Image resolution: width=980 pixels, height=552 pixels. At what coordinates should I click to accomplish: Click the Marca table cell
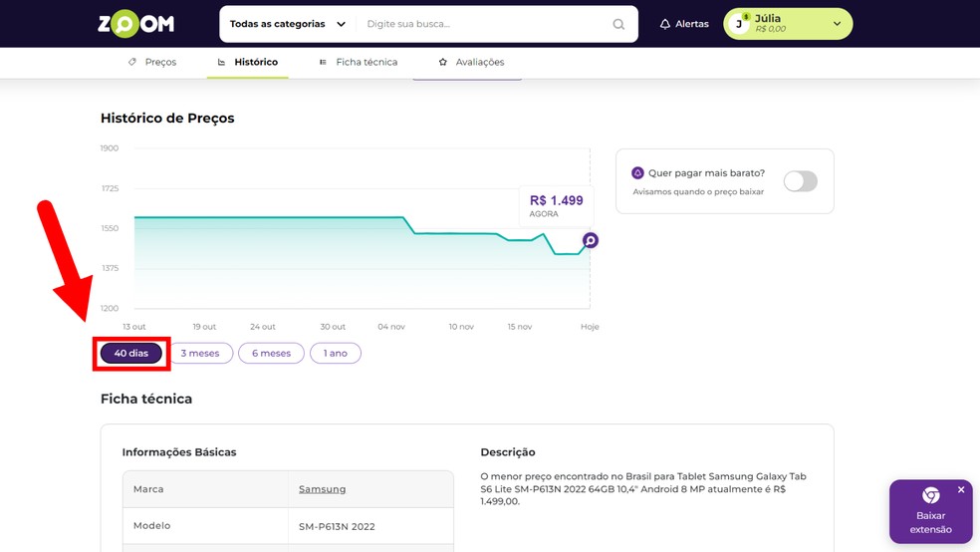click(x=205, y=489)
